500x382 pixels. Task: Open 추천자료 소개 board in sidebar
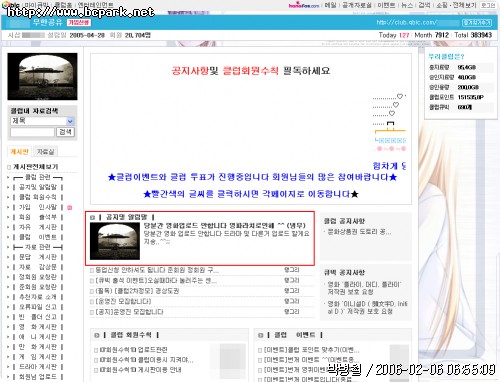(38, 297)
